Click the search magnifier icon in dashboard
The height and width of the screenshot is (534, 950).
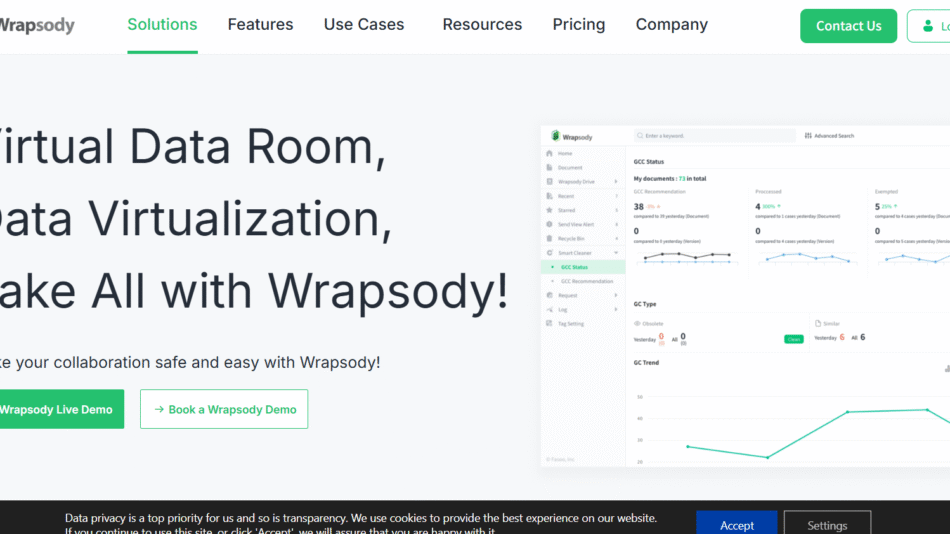point(640,136)
